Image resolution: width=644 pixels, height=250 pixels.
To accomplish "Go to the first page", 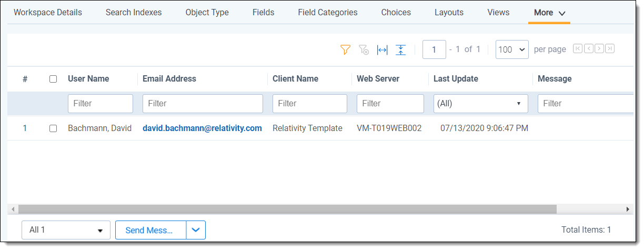I will coord(578,49).
